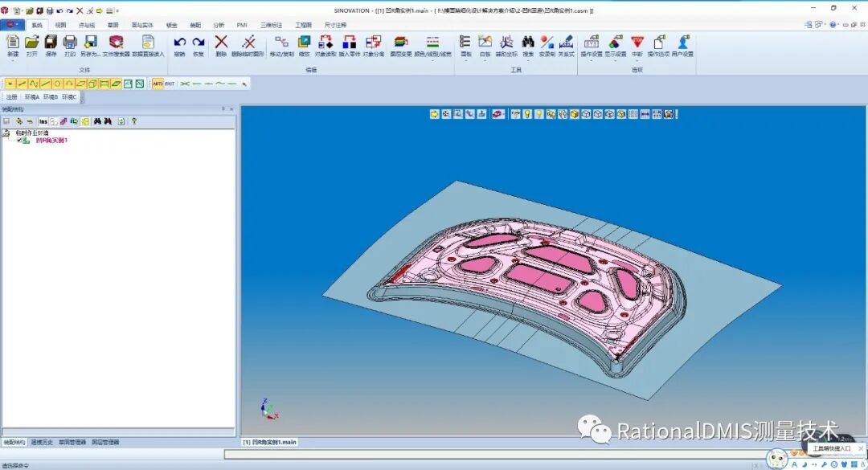Select the 移动/复制 move-copy tool
The image size is (868, 470).
282,42
